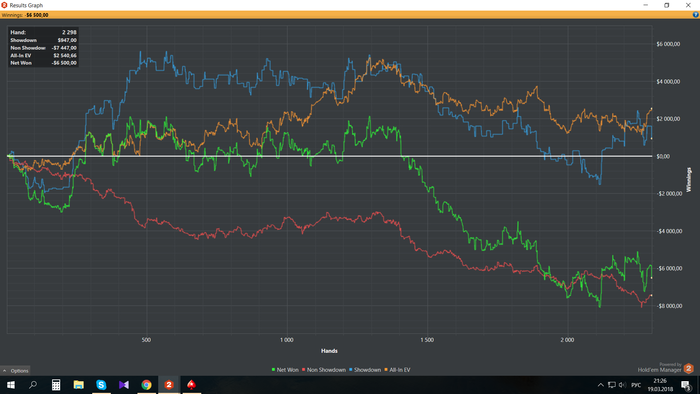Click the Results Graph window icon
The image size is (700, 394).
pyautogui.click(x=4, y=5)
